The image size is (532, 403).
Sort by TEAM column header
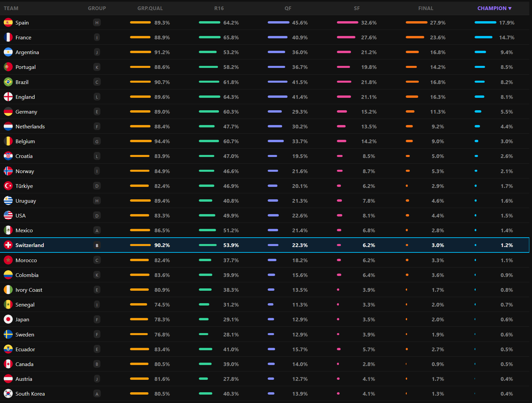[11, 8]
